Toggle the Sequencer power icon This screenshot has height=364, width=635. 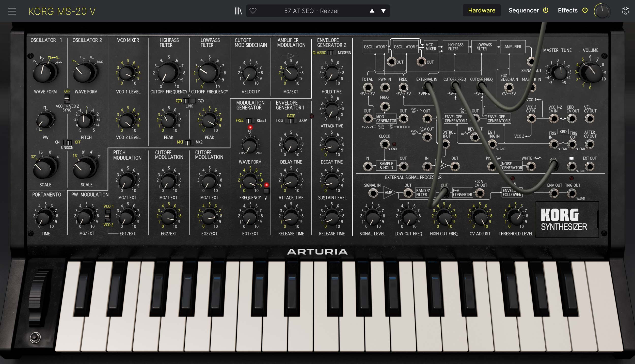point(546,10)
